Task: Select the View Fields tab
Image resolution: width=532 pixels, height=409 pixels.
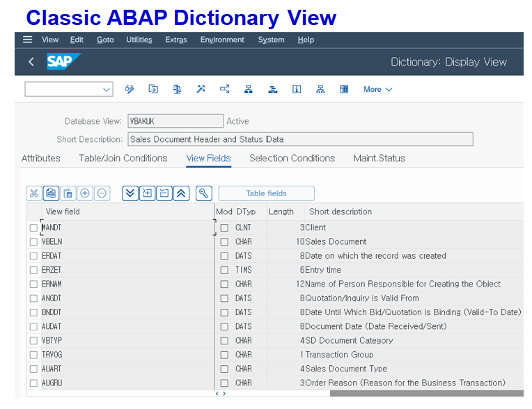Action: click(x=208, y=159)
